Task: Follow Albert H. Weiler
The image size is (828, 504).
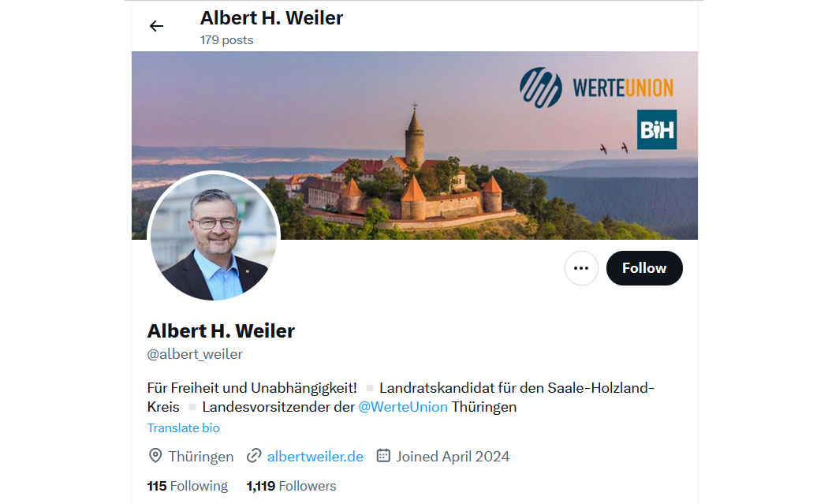Action: click(x=644, y=268)
